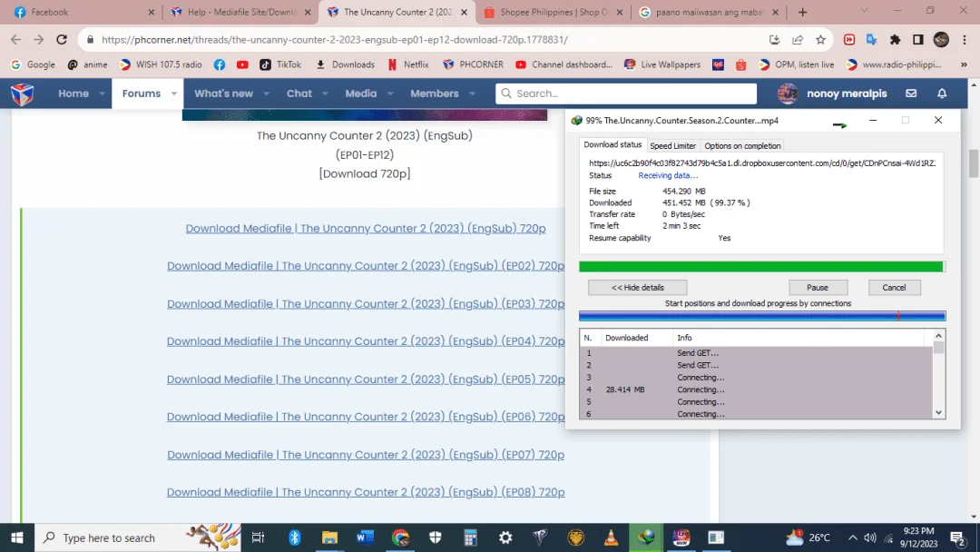
Task: Reload the page
Action: (x=62, y=39)
